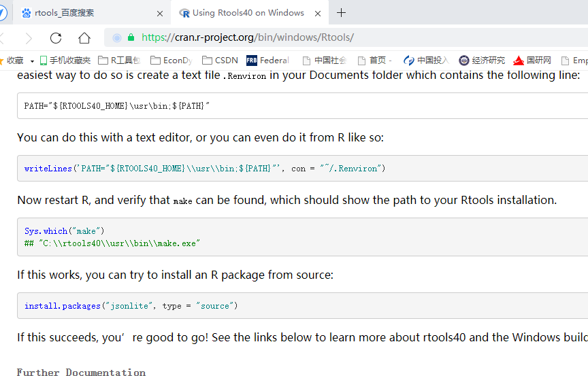Open the 中国投入 bookmark
Screen dimensions: 588x376
click(426, 61)
